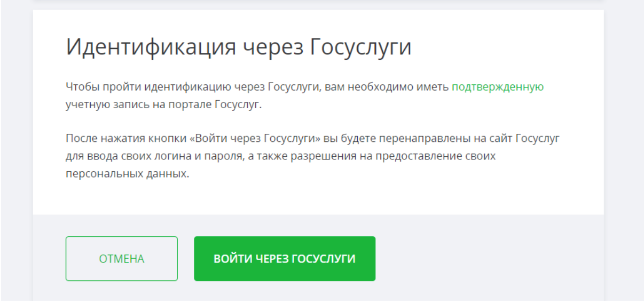Screen dimensions: 644x305
Task: Click the word через in the heading
Action: [273, 47]
